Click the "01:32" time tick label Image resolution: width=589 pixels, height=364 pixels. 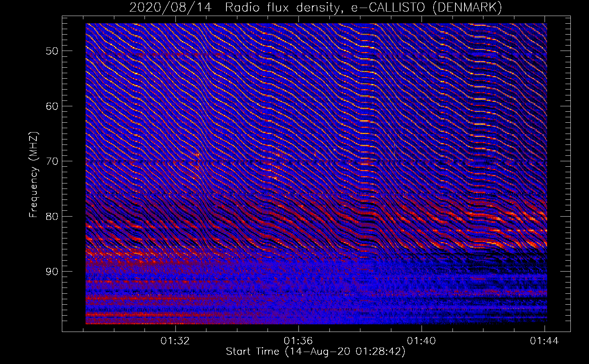[x=175, y=341]
